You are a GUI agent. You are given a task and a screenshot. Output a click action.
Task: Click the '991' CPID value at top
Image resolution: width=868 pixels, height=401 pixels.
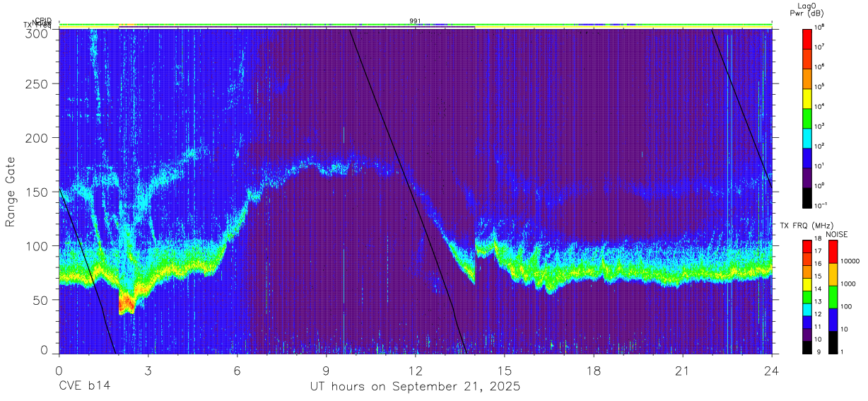[x=416, y=21]
